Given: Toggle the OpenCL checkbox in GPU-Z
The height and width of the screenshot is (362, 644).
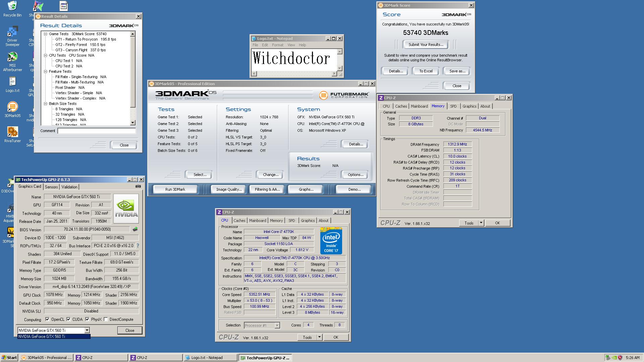Looking at the screenshot, I should click(47, 319).
